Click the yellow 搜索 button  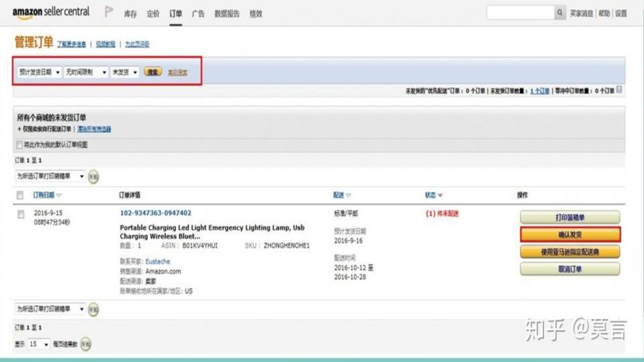click(x=153, y=72)
